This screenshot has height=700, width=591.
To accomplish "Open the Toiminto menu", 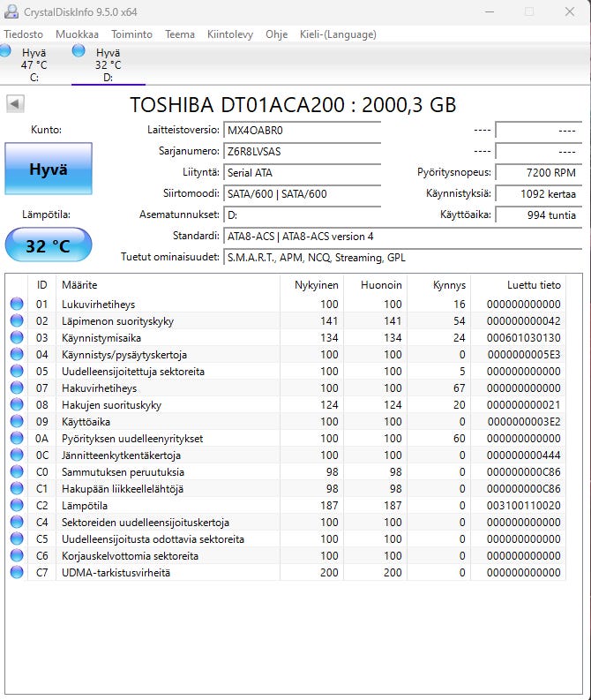I will (131, 34).
